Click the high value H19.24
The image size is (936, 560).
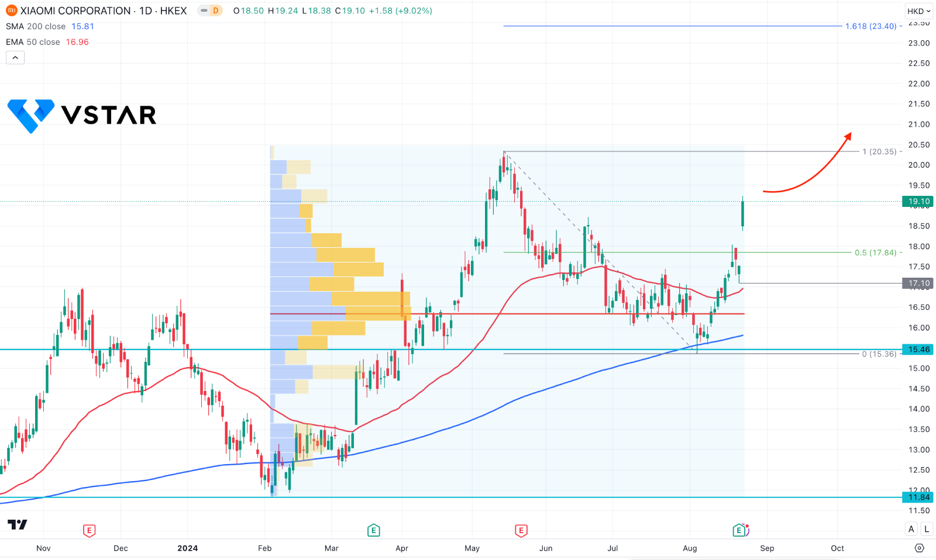(x=283, y=11)
